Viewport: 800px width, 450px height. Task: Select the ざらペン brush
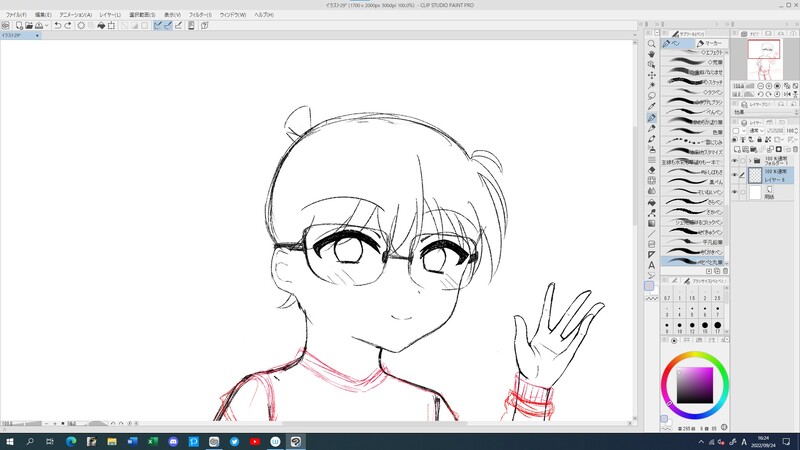pos(693,202)
